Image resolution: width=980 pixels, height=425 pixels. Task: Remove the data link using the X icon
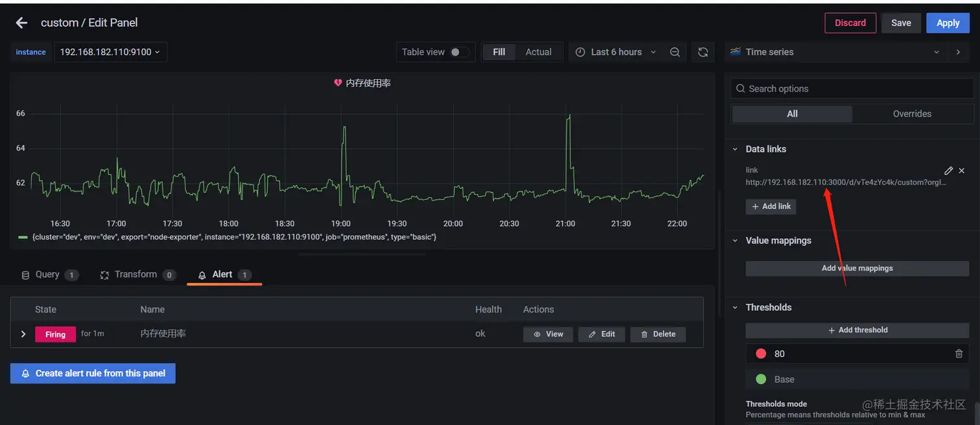click(x=961, y=171)
